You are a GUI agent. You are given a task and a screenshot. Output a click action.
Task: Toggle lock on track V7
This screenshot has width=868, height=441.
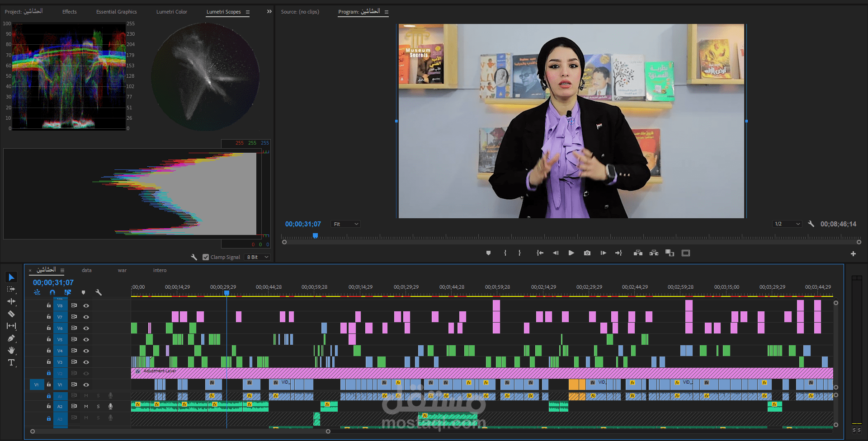coord(49,317)
